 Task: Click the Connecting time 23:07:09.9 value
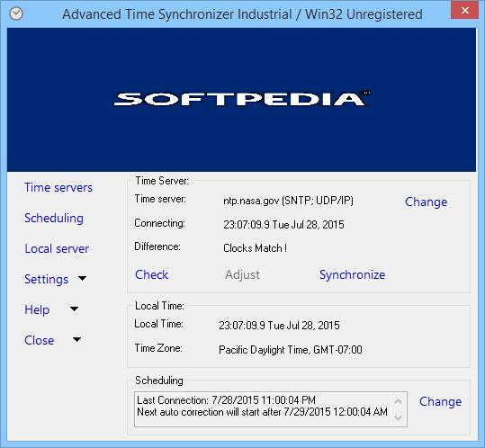[x=283, y=225]
